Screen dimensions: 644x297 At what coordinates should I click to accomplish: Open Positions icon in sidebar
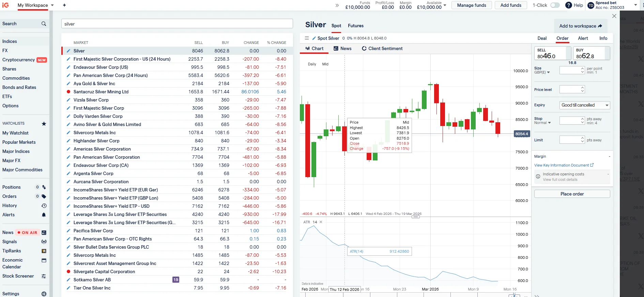[44, 187]
